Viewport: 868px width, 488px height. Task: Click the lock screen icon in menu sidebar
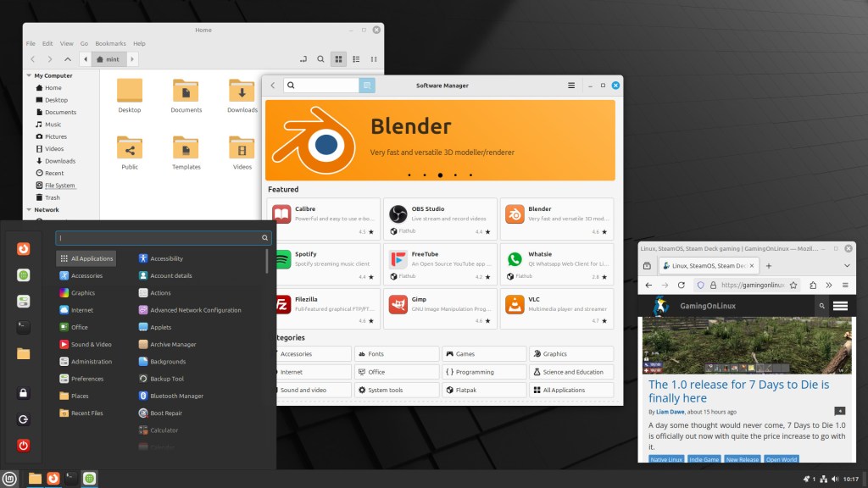tap(24, 393)
